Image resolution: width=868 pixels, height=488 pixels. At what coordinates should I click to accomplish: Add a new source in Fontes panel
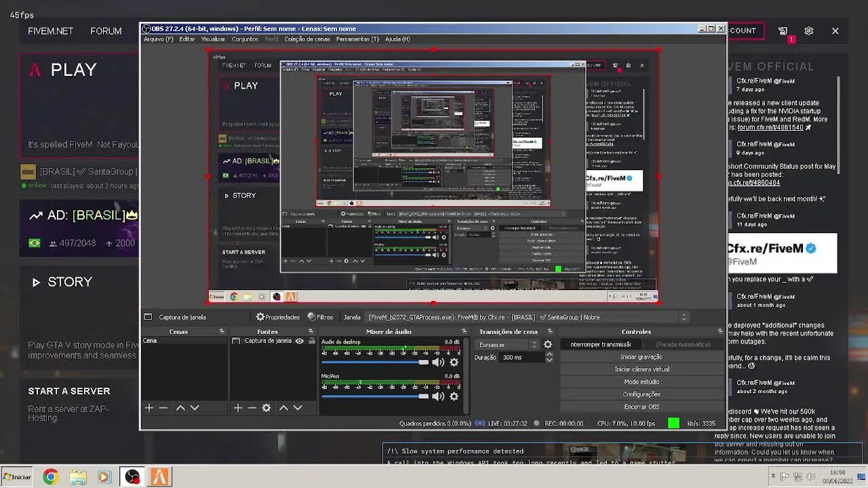(x=238, y=407)
